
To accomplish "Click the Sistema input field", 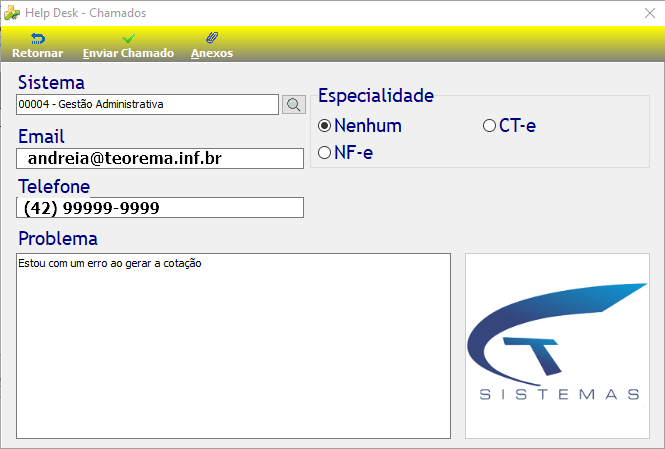I will (147, 104).
